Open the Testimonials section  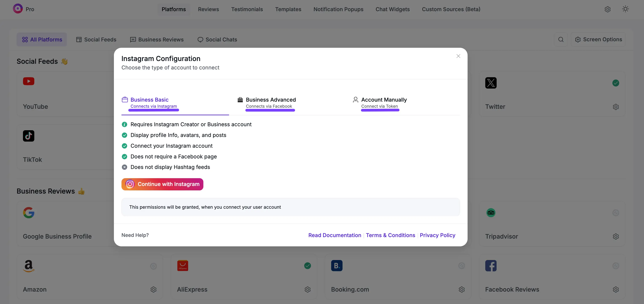pos(247,9)
